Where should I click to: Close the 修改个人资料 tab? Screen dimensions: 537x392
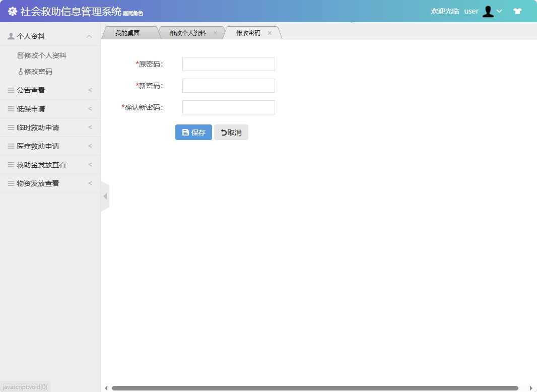coord(215,32)
